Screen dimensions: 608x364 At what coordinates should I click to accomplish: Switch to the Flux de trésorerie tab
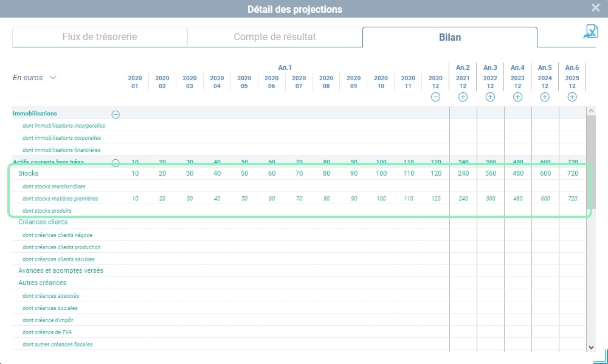[x=100, y=37]
